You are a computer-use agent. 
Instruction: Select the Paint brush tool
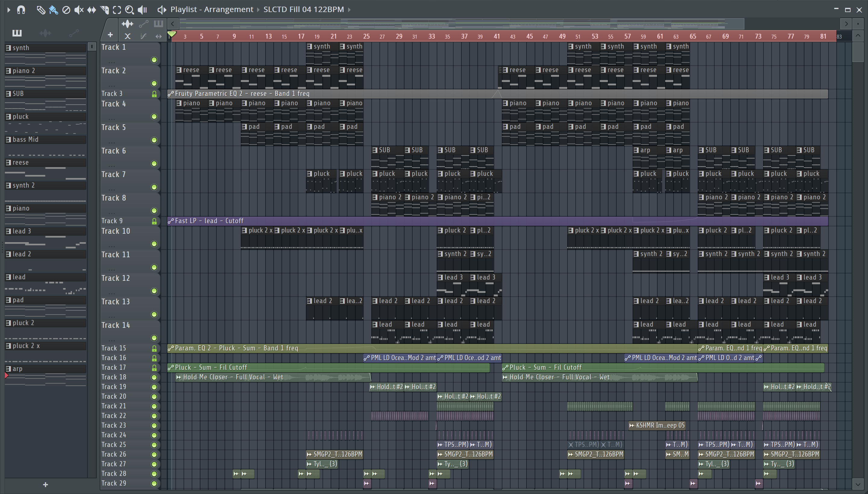54,10
